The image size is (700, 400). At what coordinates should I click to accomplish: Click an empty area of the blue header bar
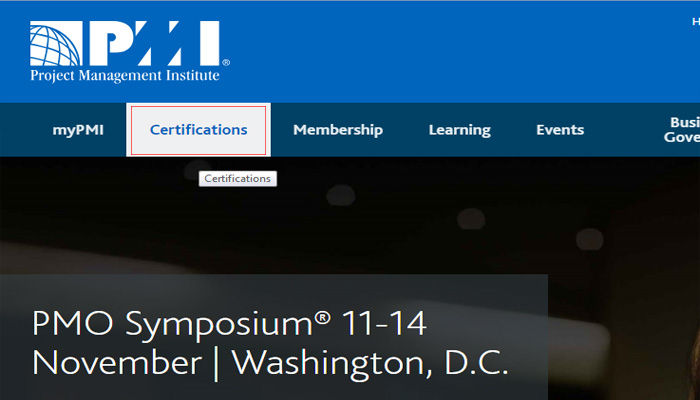click(446, 51)
